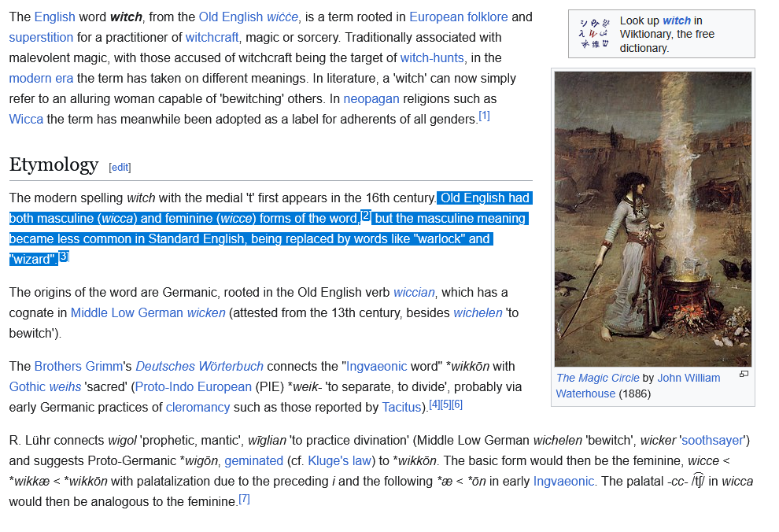Open the italic 'wicken' link

pyautogui.click(x=206, y=312)
